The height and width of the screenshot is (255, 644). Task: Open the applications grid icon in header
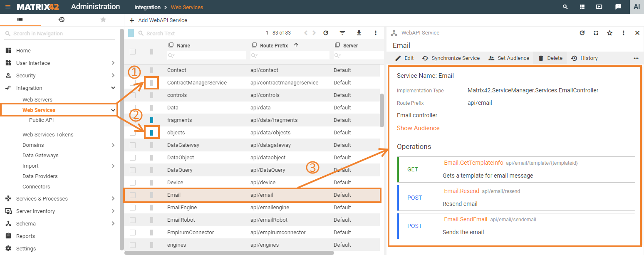click(582, 7)
